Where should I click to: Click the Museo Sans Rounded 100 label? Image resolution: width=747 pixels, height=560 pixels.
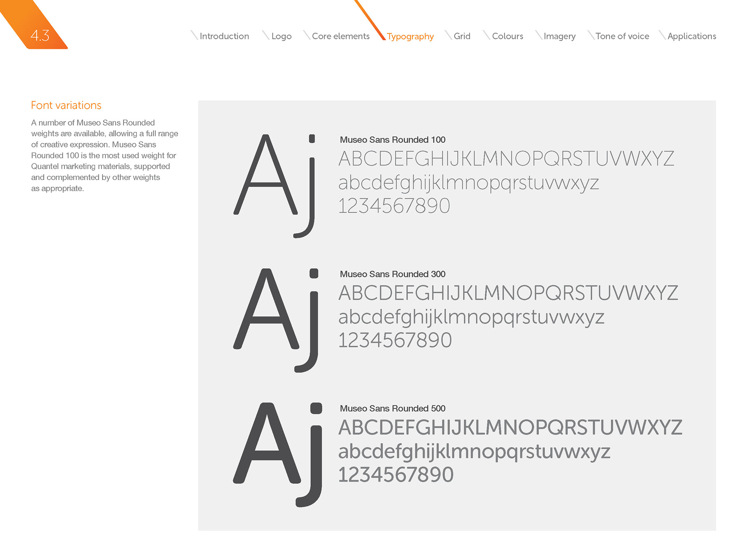393,140
